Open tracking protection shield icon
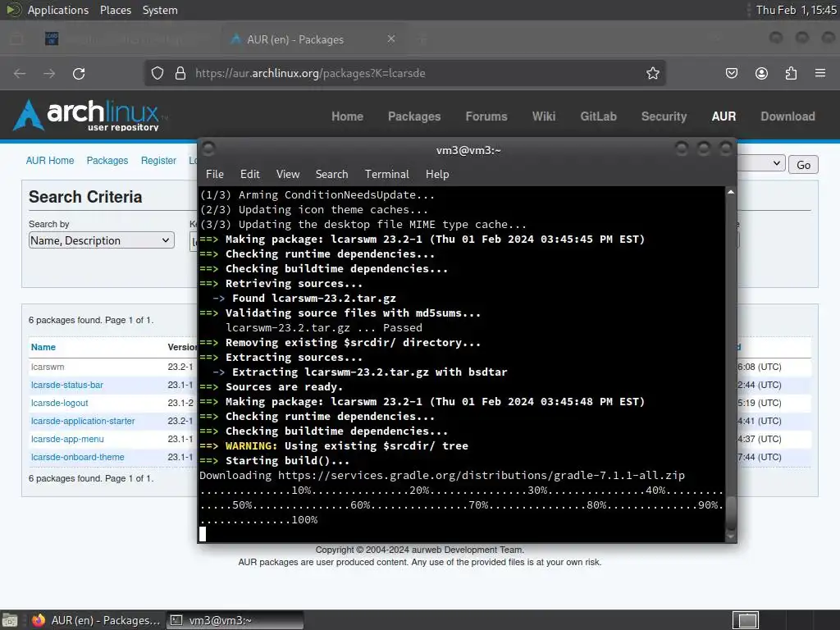This screenshot has height=630, width=840. tap(157, 73)
